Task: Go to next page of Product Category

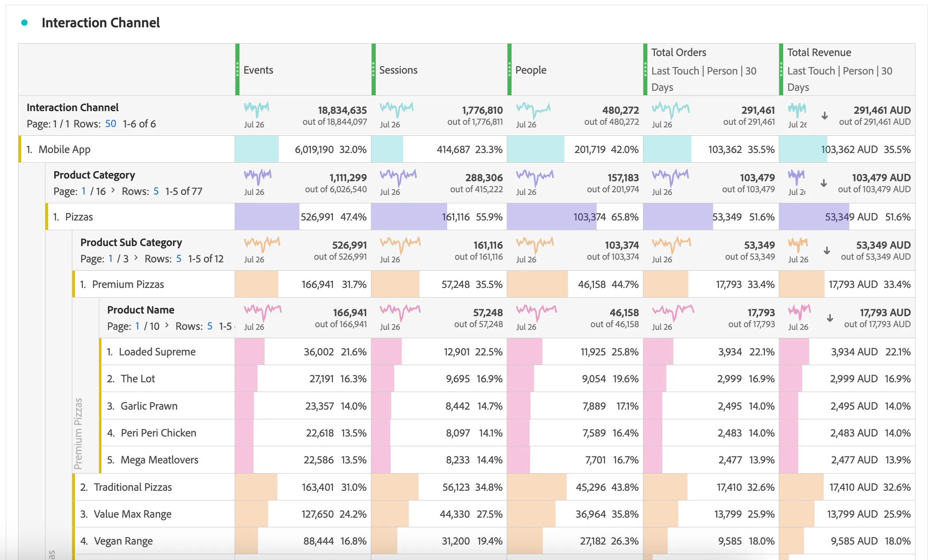Action: click(x=113, y=190)
